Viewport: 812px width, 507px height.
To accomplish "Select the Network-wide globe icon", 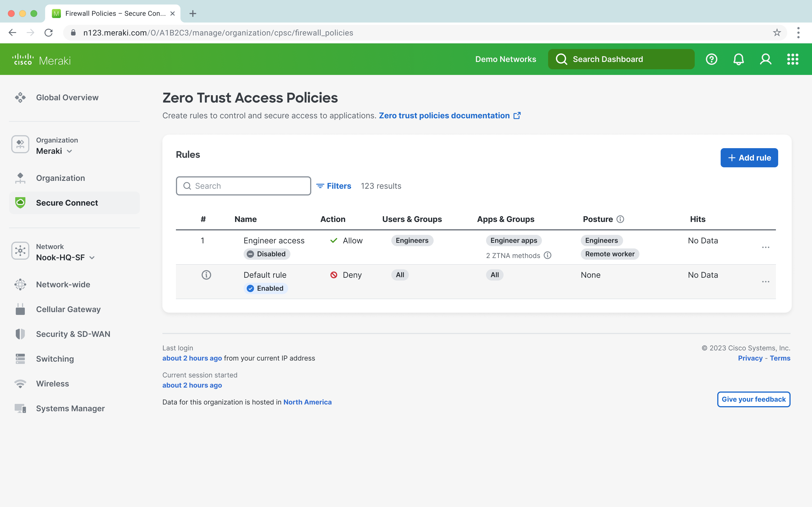I will point(20,284).
